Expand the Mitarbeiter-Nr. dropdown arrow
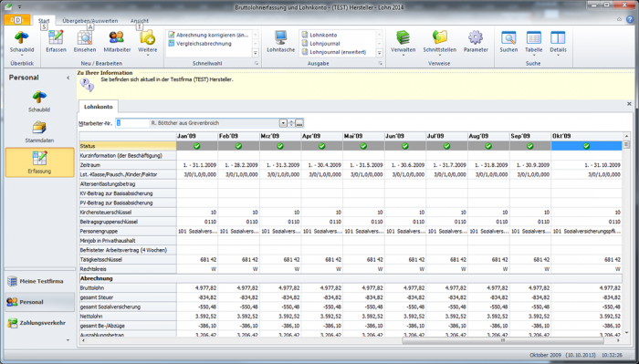The height and width of the screenshot is (364, 639). (x=283, y=123)
